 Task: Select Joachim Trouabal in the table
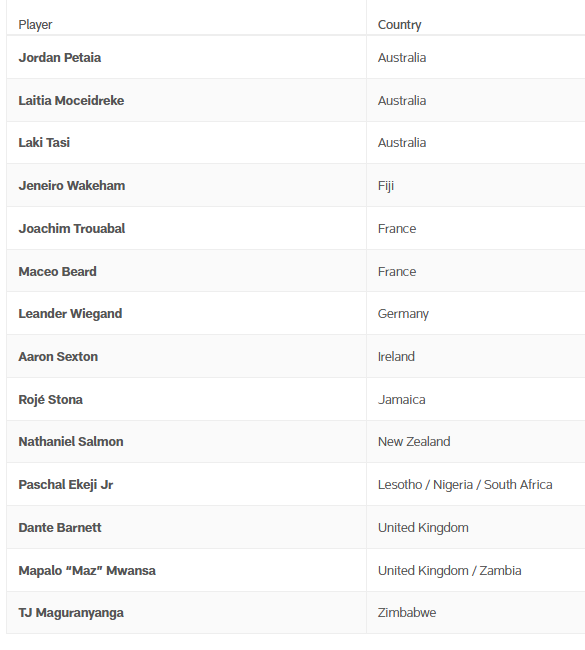click(x=72, y=228)
